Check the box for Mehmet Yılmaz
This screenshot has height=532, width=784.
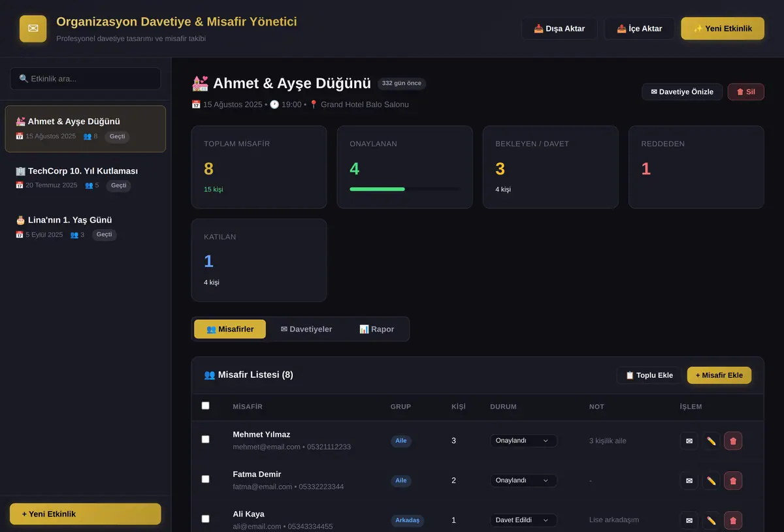(205, 439)
